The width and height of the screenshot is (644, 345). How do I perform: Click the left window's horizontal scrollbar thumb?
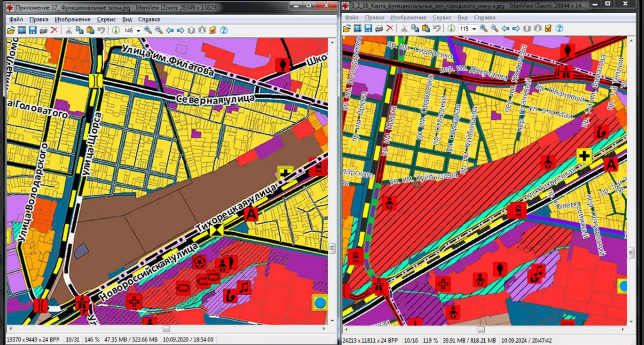[166, 329]
